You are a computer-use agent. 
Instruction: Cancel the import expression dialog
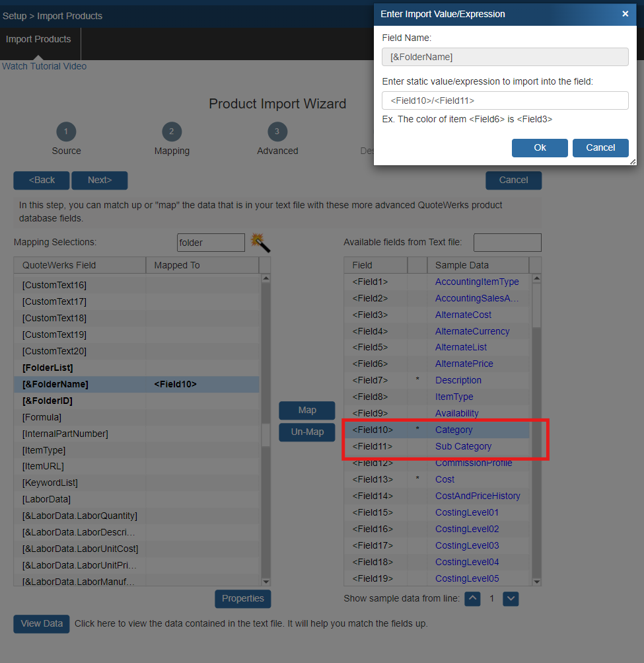(x=600, y=147)
